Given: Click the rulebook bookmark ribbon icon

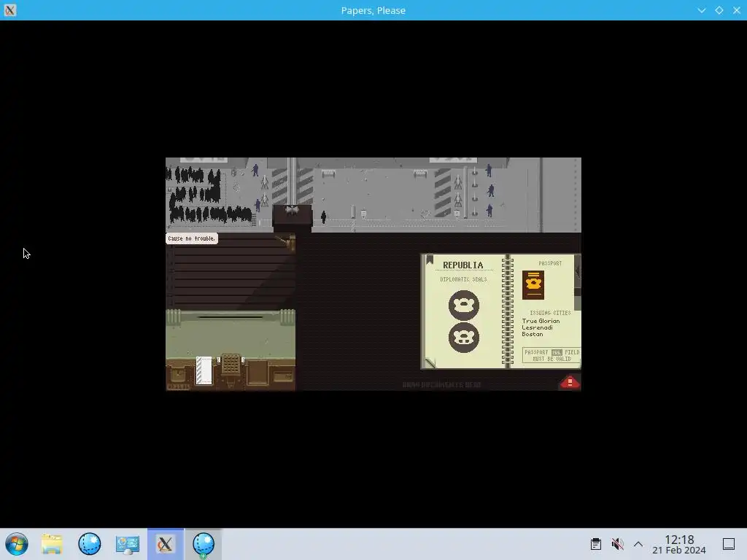Looking at the screenshot, I should tap(429, 260).
